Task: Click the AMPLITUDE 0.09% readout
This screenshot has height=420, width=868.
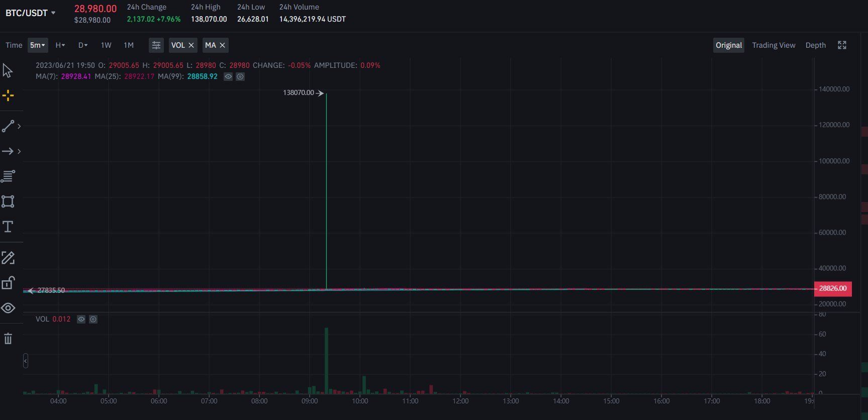Action: pyautogui.click(x=347, y=65)
